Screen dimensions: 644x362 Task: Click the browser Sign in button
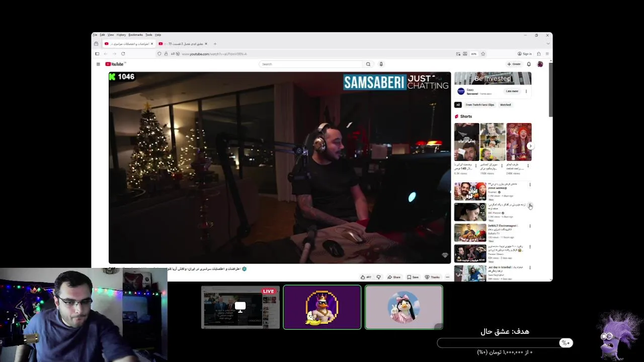tap(525, 54)
